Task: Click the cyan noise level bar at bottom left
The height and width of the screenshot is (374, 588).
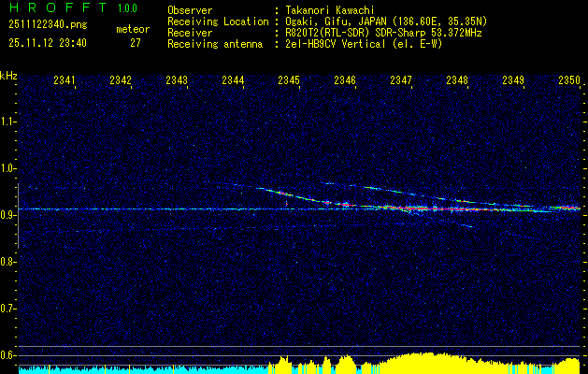Action: click(x=93, y=369)
